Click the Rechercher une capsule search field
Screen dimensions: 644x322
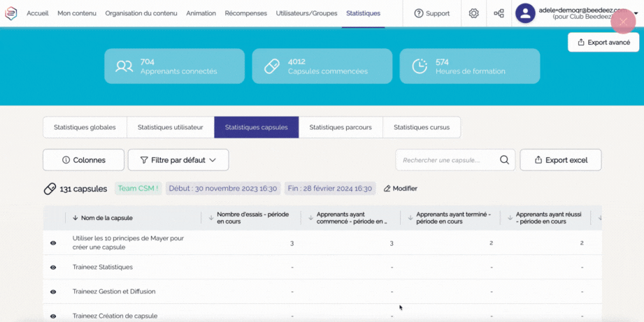448,160
